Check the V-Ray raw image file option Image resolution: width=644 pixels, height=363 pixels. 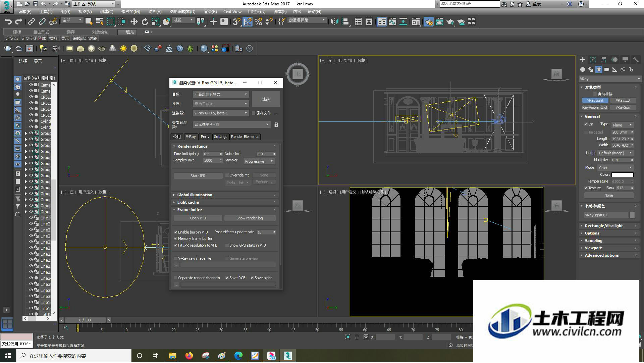pos(176,259)
